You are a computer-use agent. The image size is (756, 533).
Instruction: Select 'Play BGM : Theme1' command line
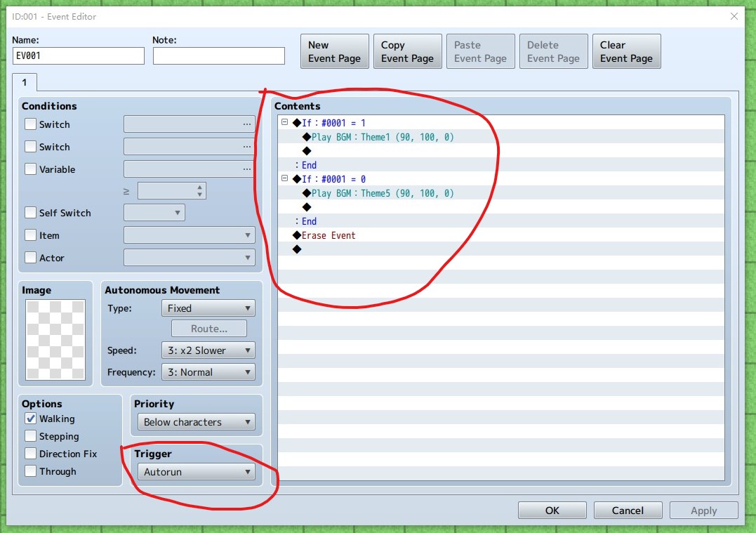(501, 137)
